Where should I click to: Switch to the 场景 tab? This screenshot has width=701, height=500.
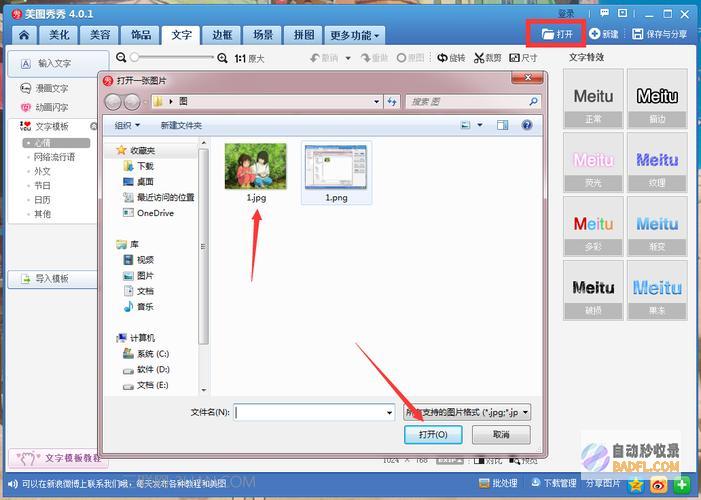coord(263,35)
